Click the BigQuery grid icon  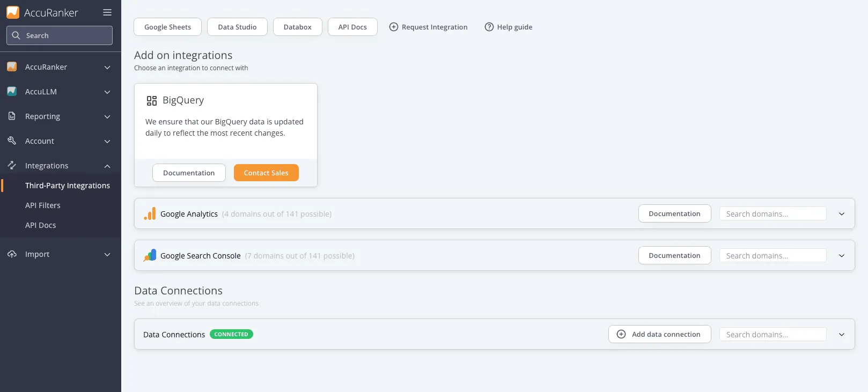click(151, 100)
